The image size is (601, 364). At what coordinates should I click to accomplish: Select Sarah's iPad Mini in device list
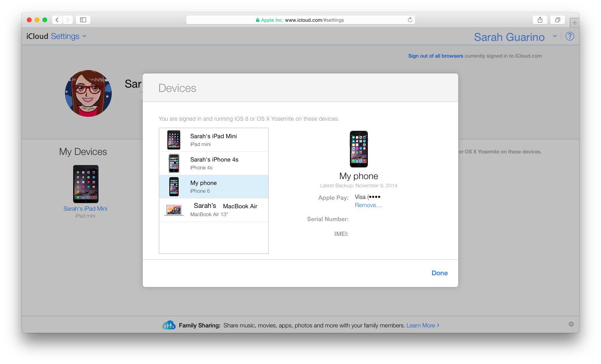coord(213,140)
